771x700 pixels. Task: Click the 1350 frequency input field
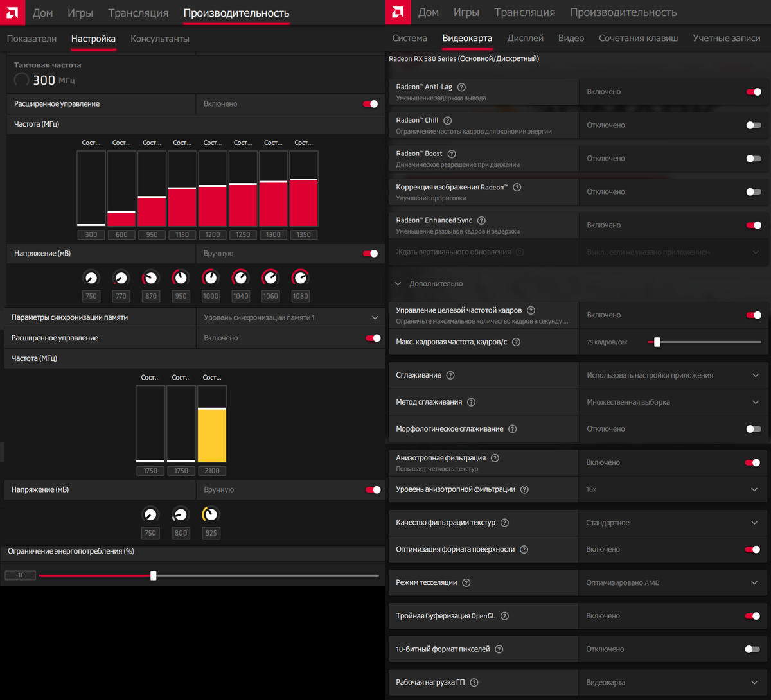[x=304, y=234]
